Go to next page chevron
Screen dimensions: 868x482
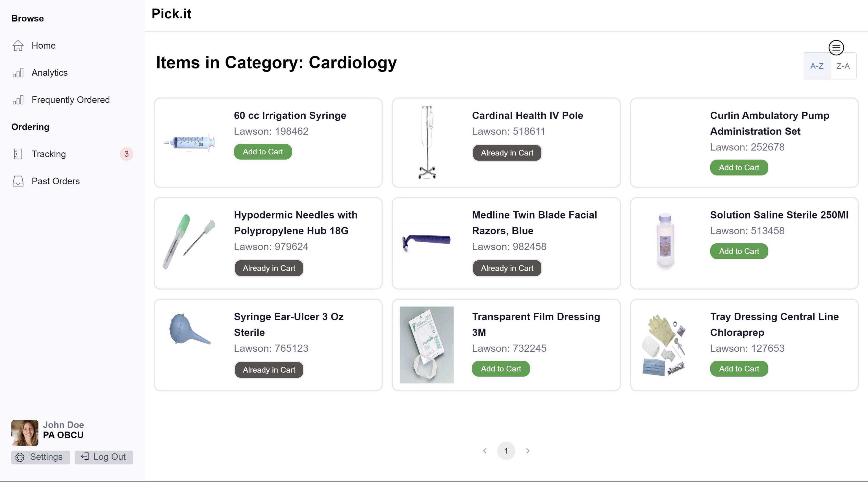(x=528, y=451)
